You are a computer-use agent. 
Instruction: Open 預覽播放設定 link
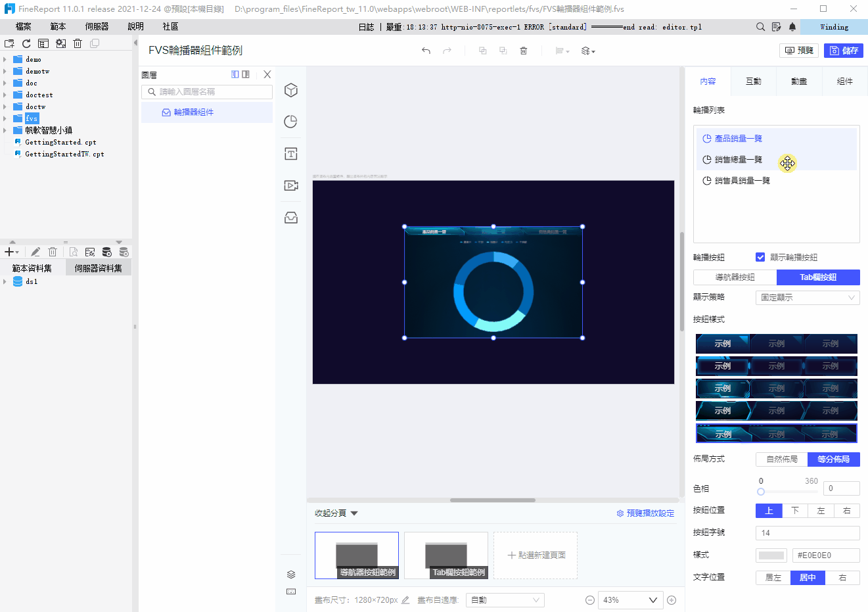click(645, 513)
